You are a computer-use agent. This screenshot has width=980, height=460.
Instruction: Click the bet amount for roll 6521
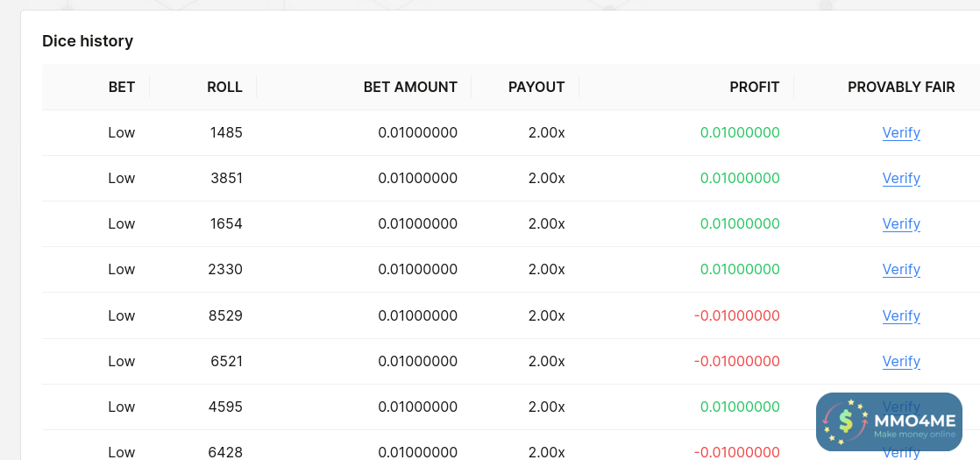click(417, 361)
